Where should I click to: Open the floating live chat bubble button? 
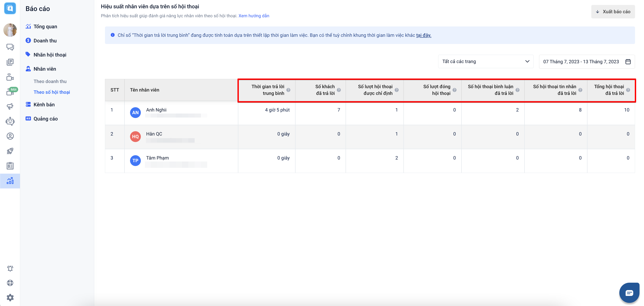point(629,293)
